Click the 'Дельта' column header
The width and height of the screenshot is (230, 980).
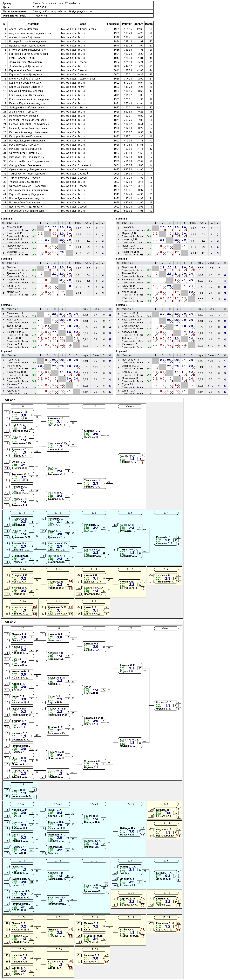click(138, 24)
